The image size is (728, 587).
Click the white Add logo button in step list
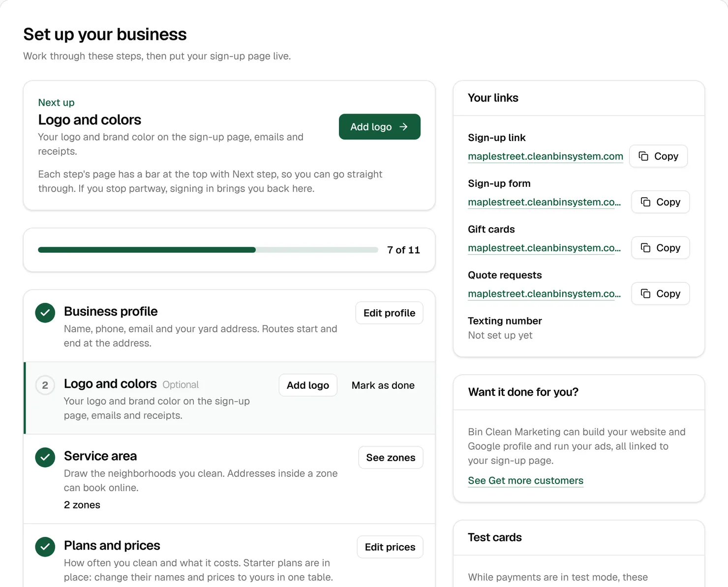pos(308,385)
